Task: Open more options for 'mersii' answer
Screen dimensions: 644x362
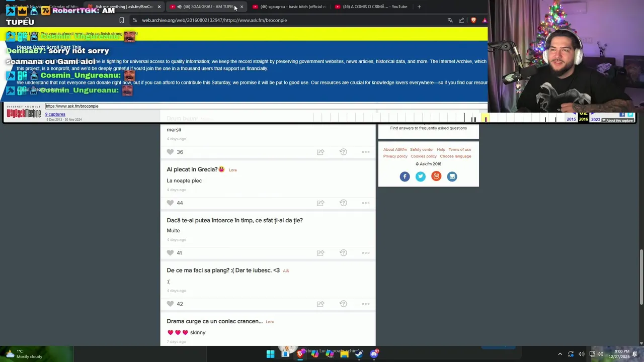Action: click(366, 152)
